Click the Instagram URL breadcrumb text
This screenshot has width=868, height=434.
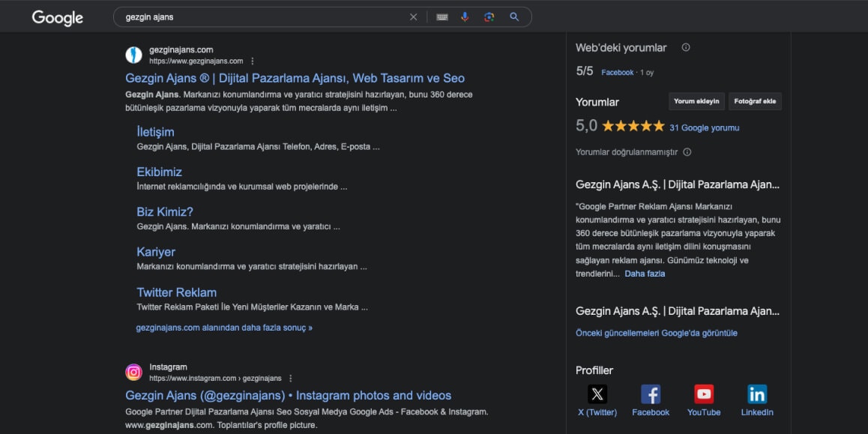tap(215, 378)
